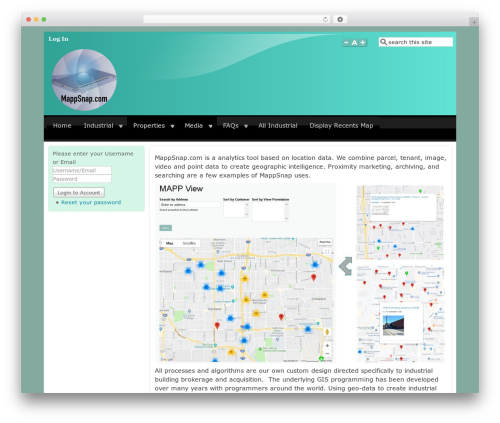
Task: Go to the Home menu item
Action: pyautogui.click(x=62, y=126)
